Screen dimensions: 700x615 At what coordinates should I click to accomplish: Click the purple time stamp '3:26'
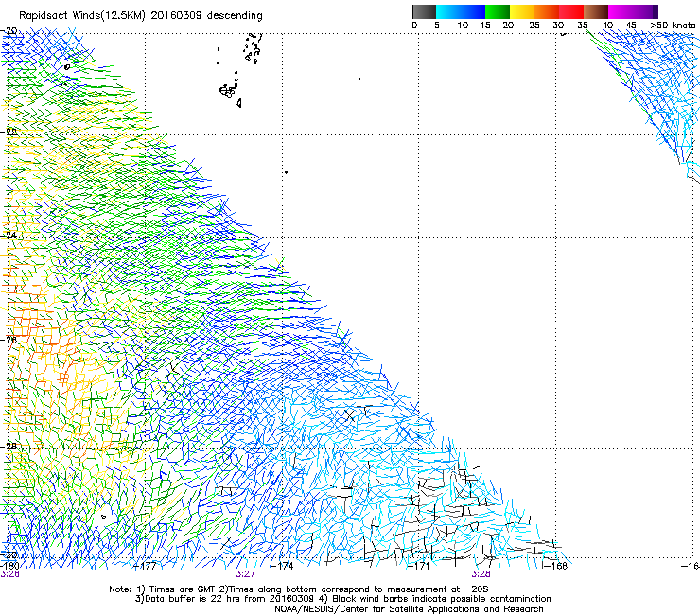[x=9, y=574]
